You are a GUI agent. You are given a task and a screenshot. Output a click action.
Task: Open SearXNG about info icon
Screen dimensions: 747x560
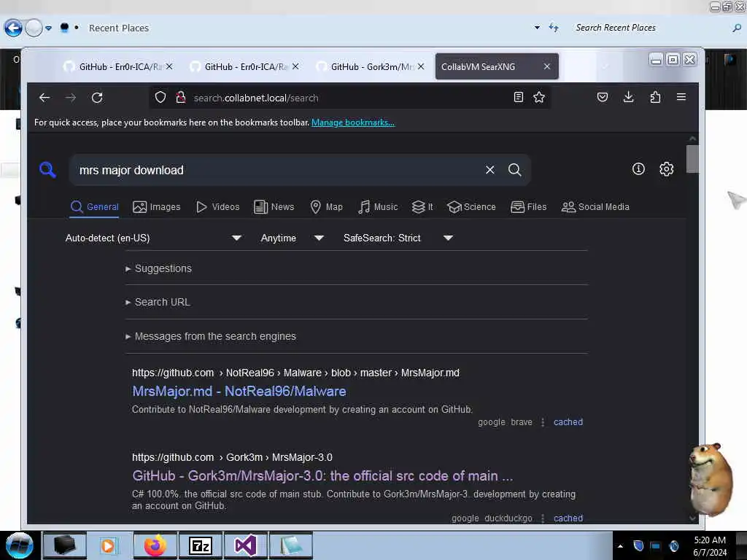click(638, 169)
